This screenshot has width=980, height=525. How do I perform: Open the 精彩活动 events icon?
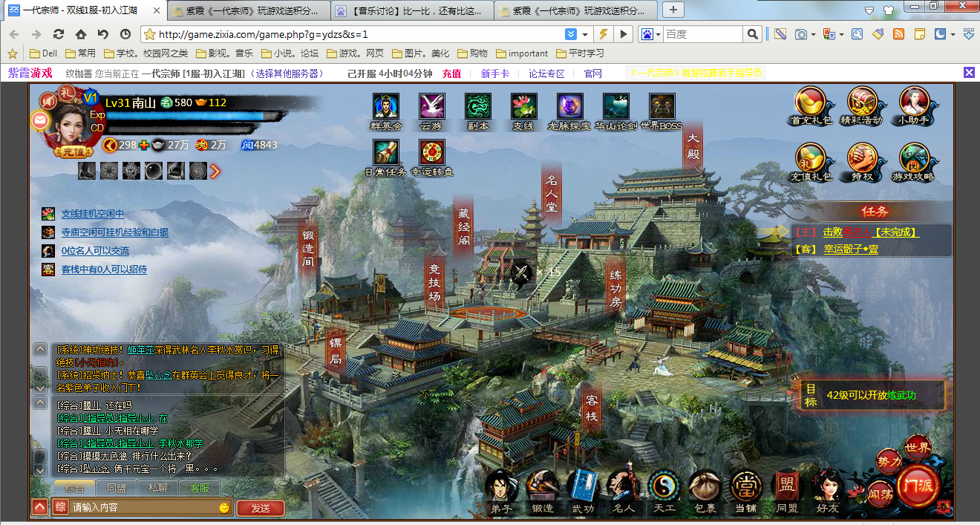[861, 105]
